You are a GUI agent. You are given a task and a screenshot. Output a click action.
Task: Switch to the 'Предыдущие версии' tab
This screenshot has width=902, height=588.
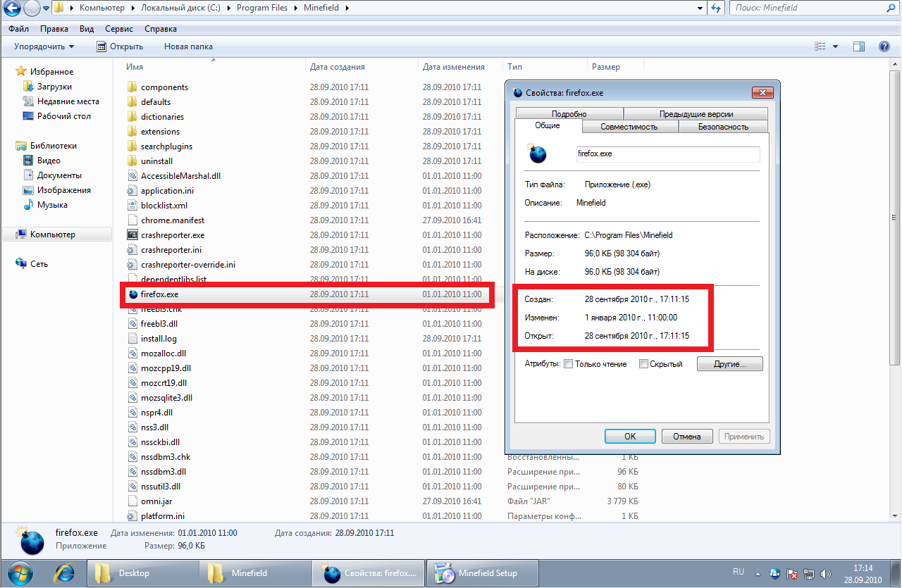[x=696, y=113]
